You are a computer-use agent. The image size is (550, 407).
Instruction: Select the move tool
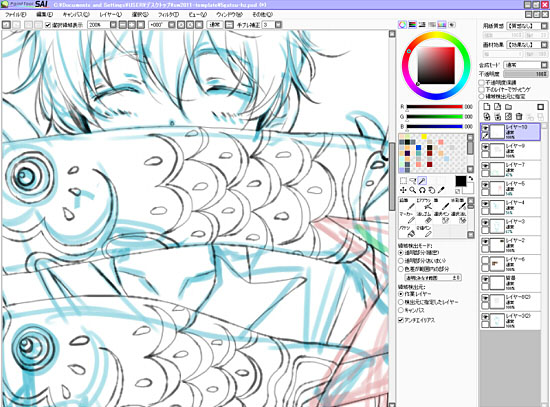click(x=403, y=190)
